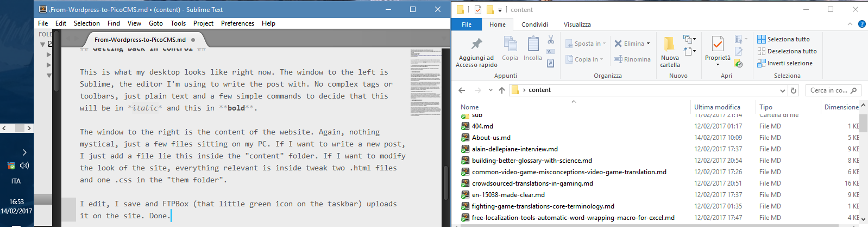Open the File tab in Explorer
The image size is (868, 227).
click(467, 24)
